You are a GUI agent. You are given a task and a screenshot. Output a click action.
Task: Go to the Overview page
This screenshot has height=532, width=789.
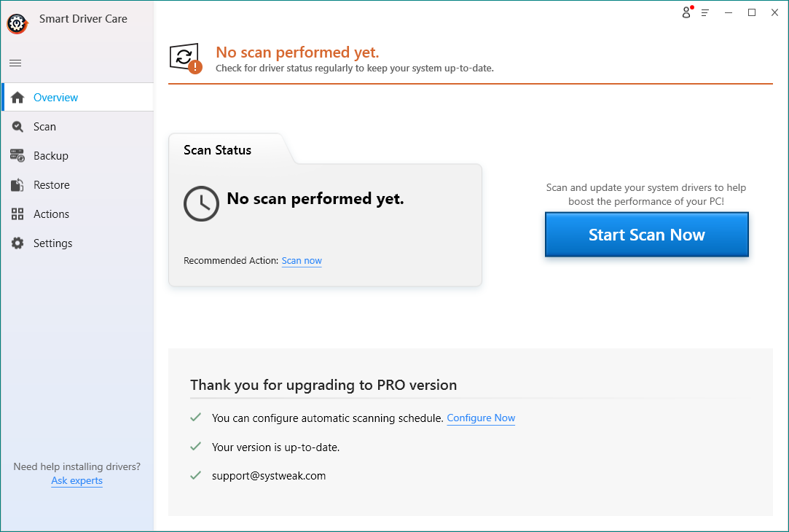pos(55,98)
